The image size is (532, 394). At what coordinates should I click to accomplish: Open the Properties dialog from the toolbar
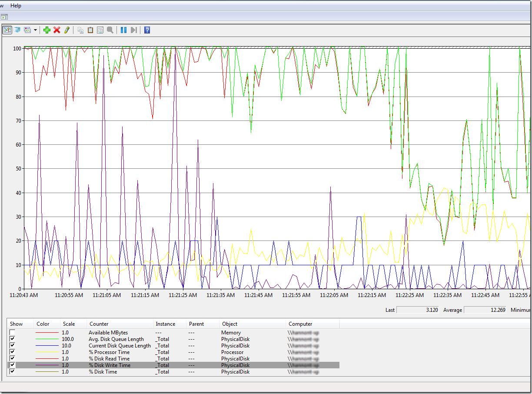click(100, 30)
